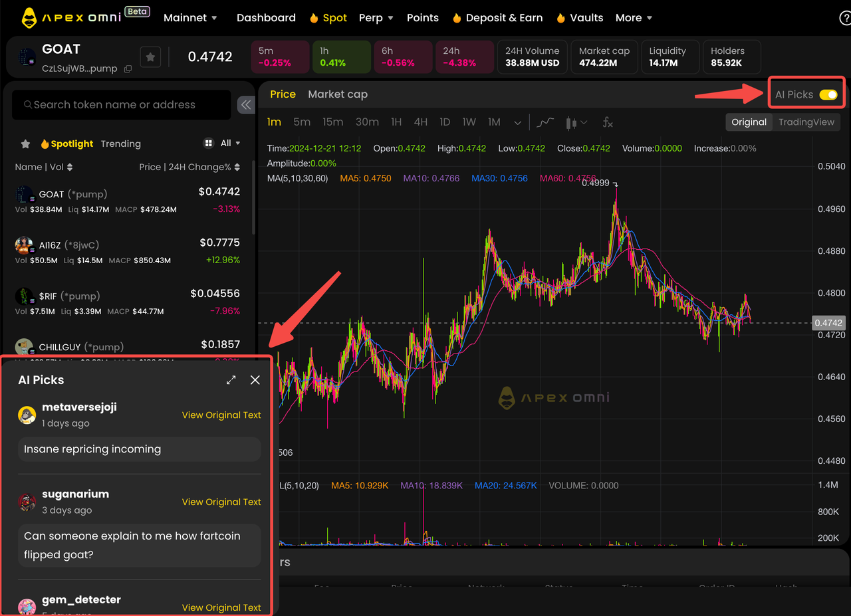Click the Holders 85.92K stat
This screenshot has width=851, height=616.
coord(733,57)
